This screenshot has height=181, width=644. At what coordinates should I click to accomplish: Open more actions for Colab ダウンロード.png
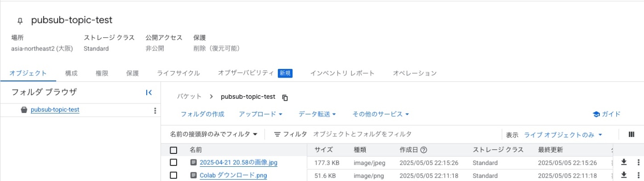(638, 175)
